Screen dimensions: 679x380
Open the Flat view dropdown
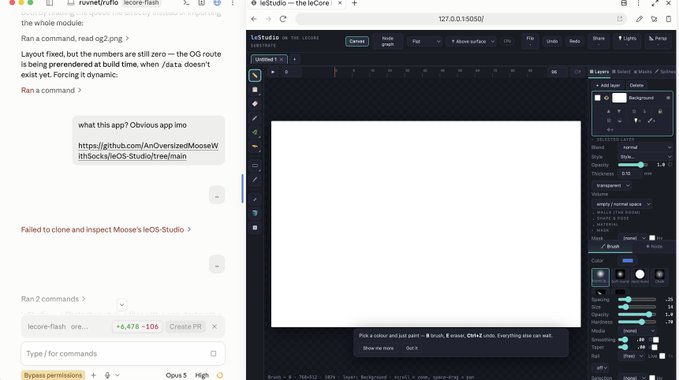(x=425, y=42)
